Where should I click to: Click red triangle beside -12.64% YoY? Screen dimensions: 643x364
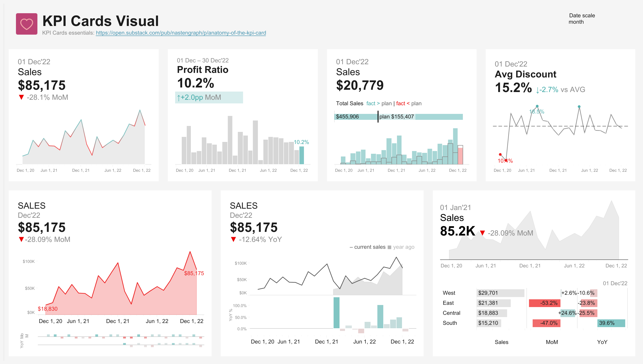234,239
